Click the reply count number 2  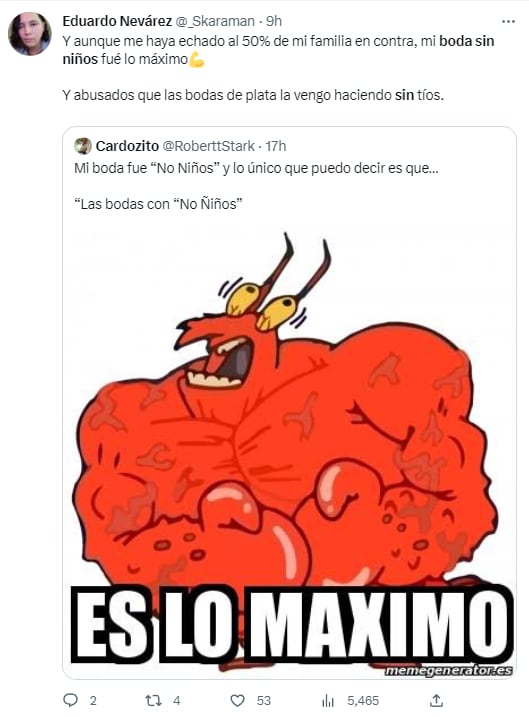tap(93, 701)
